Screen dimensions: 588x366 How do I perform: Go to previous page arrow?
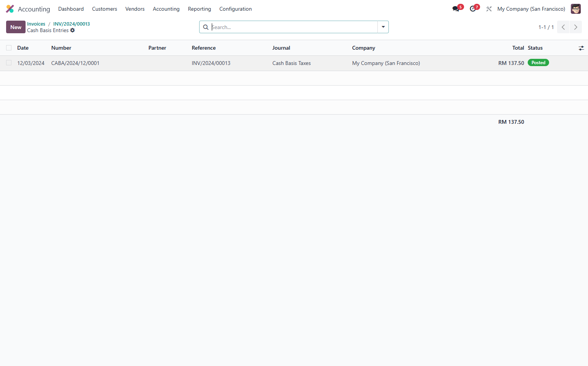[563, 27]
